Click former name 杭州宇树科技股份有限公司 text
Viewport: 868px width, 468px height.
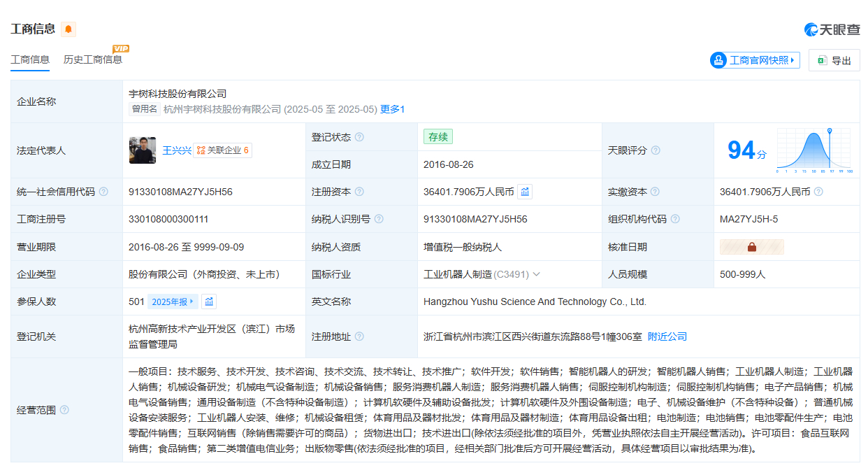point(222,109)
